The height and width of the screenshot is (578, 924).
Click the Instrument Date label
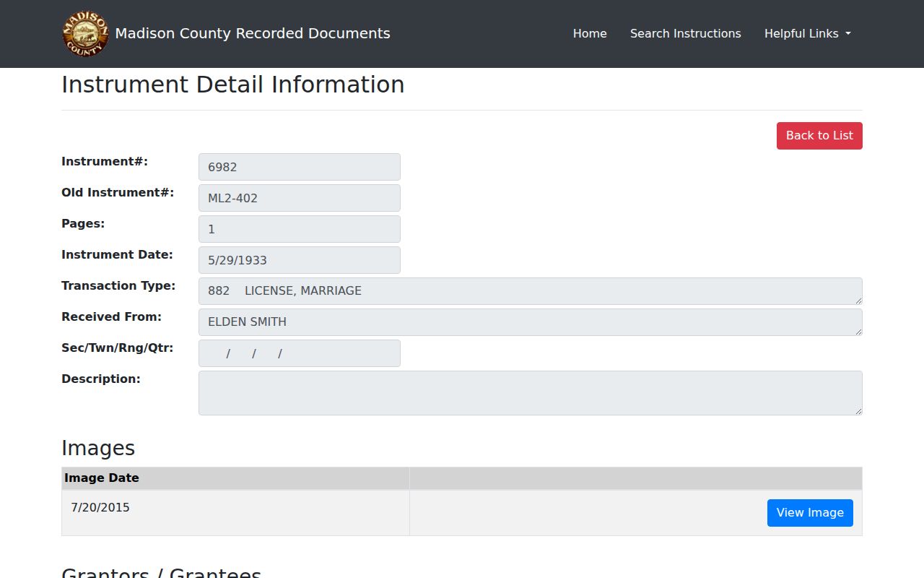coord(117,255)
